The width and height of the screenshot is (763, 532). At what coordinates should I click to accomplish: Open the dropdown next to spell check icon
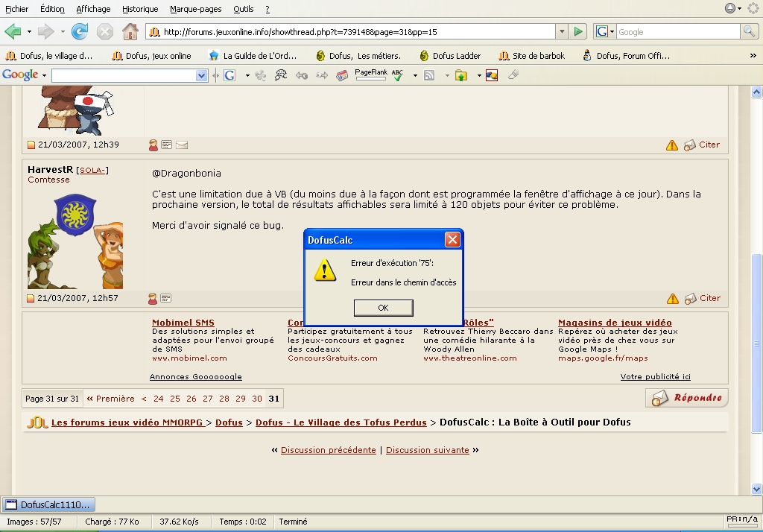click(x=415, y=75)
